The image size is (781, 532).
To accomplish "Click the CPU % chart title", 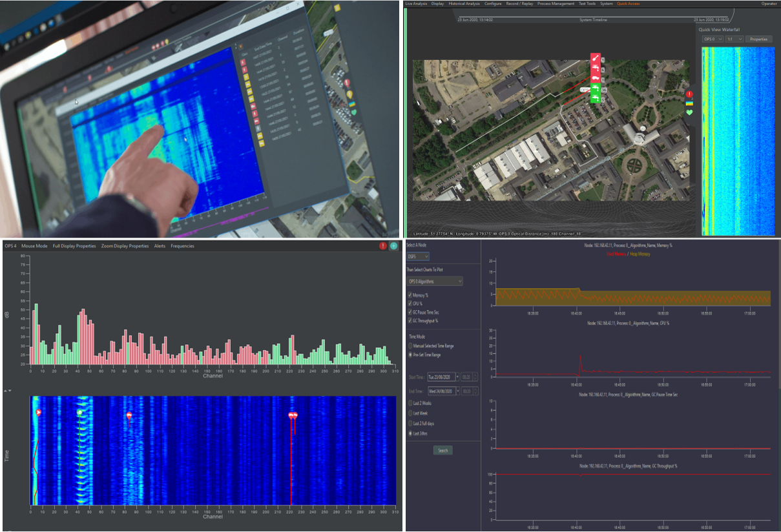I will (x=630, y=322).
